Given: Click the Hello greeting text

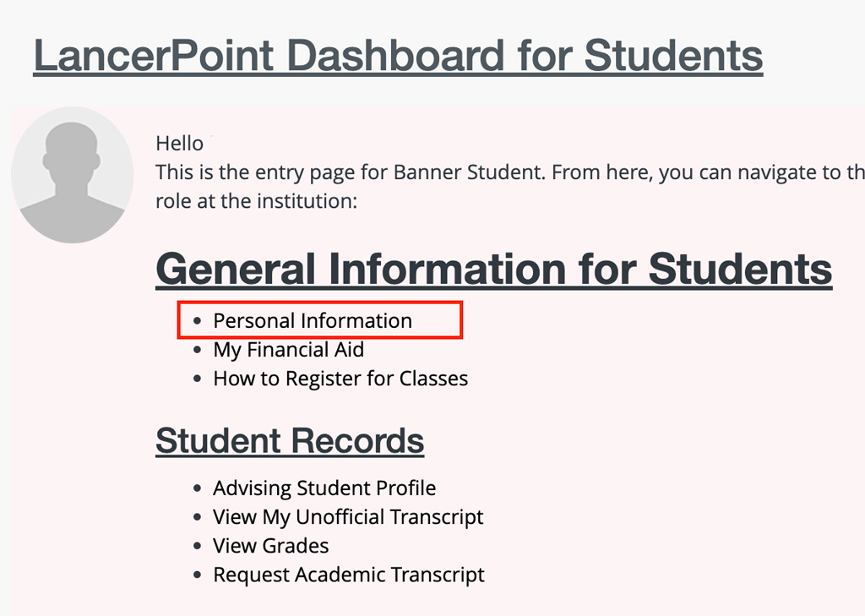Looking at the screenshot, I should click(x=180, y=144).
